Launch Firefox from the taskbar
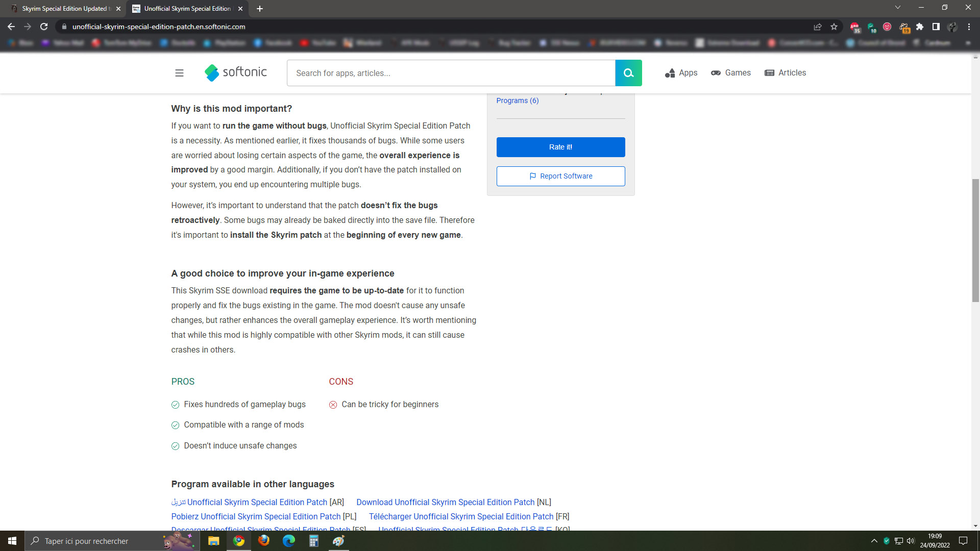This screenshot has height=551, width=980. [x=264, y=541]
